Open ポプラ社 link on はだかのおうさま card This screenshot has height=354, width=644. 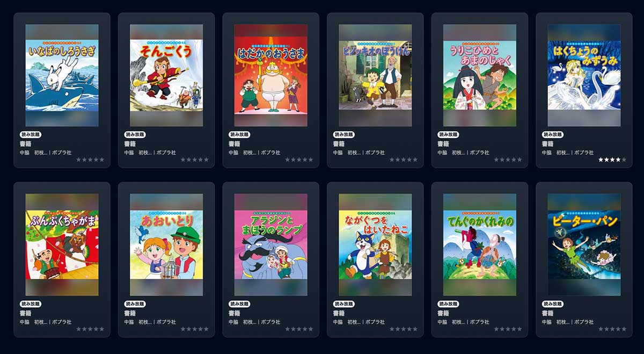click(270, 153)
